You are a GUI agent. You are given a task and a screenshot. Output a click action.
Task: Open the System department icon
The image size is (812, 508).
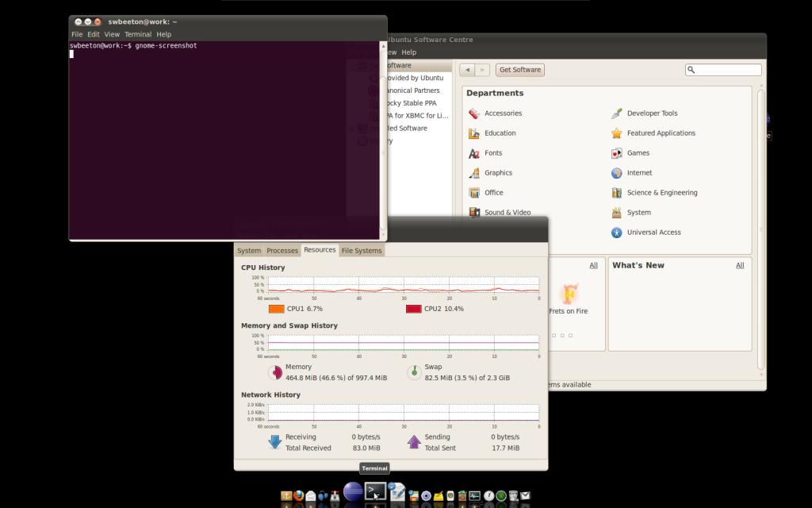tap(616, 213)
